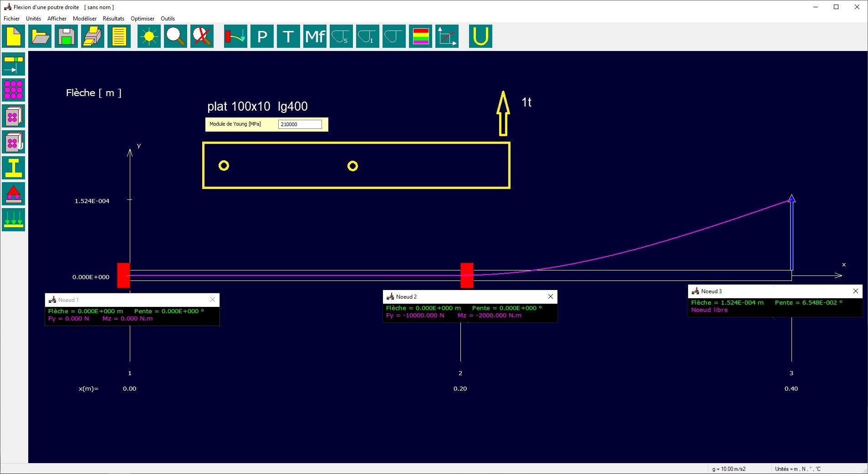Open the cube section library icon
Image resolution: width=868 pixels, height=474 pixels.
point(14,116)
